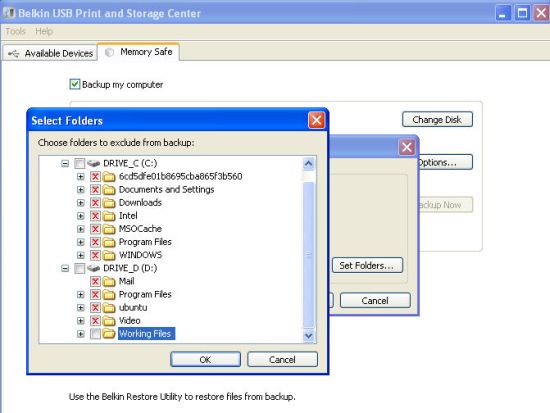This screenshot has width=550, height=413.
Task: Click Cancel in the background options dialog
Action: pyautogui.click(x=375, y=300)
